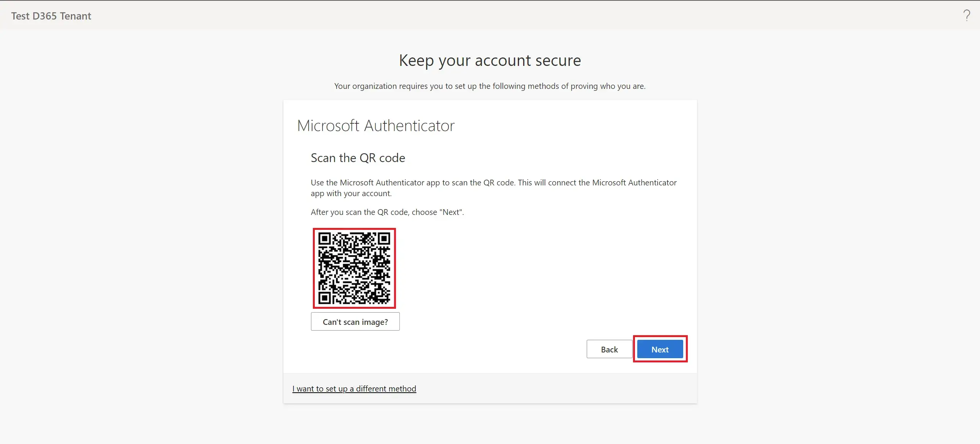The image size is (980, 444).
Task: Click the "Your organization requires you" sentence
Action: click(490, 86)
